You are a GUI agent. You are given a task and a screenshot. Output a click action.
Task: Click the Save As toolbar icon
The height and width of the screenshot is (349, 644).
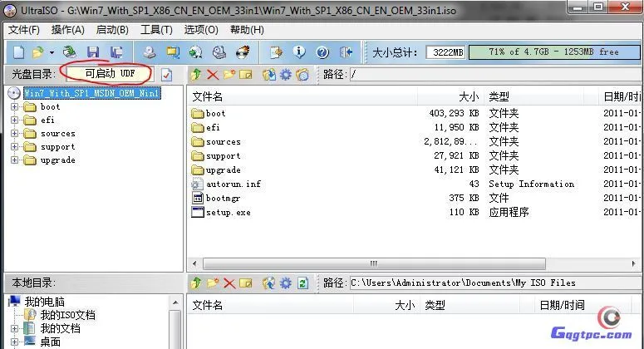(116, 52)
